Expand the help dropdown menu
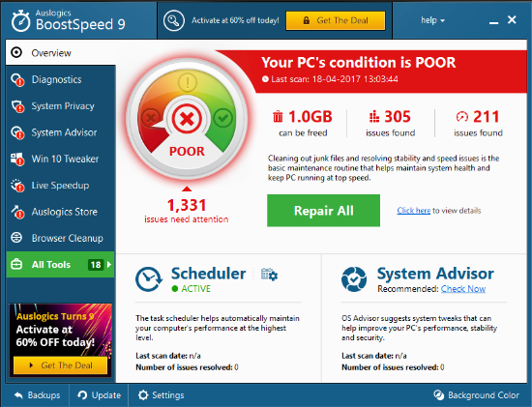 432,20
